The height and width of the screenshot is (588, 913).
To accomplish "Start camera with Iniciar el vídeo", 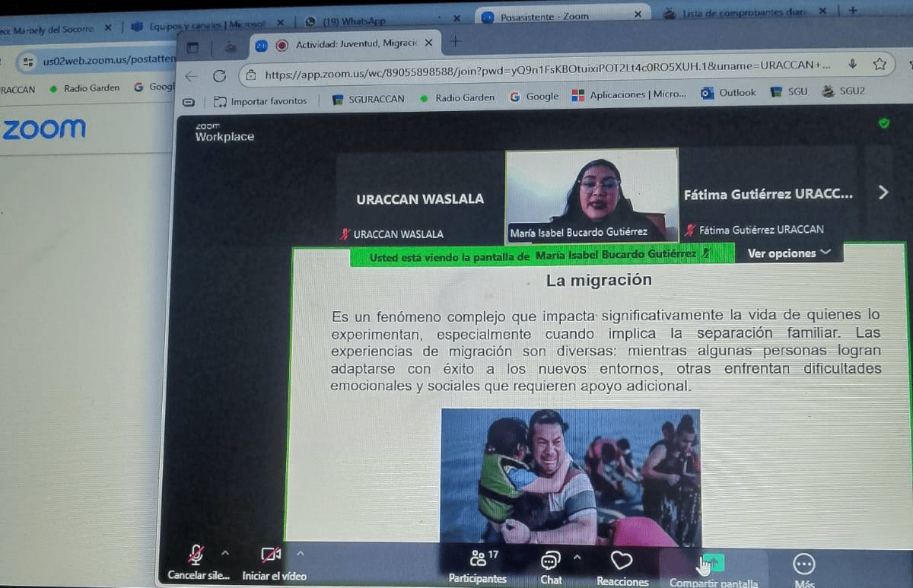I will tap(272, 556).
